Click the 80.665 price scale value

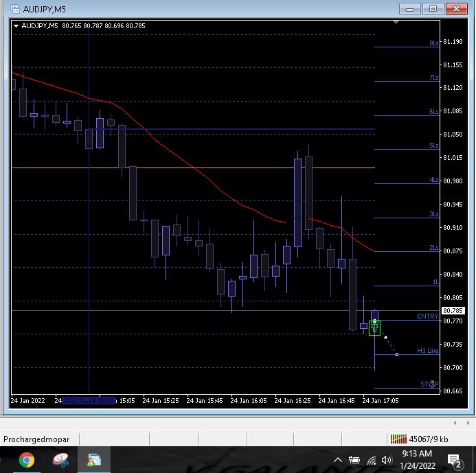coord(453,391)
